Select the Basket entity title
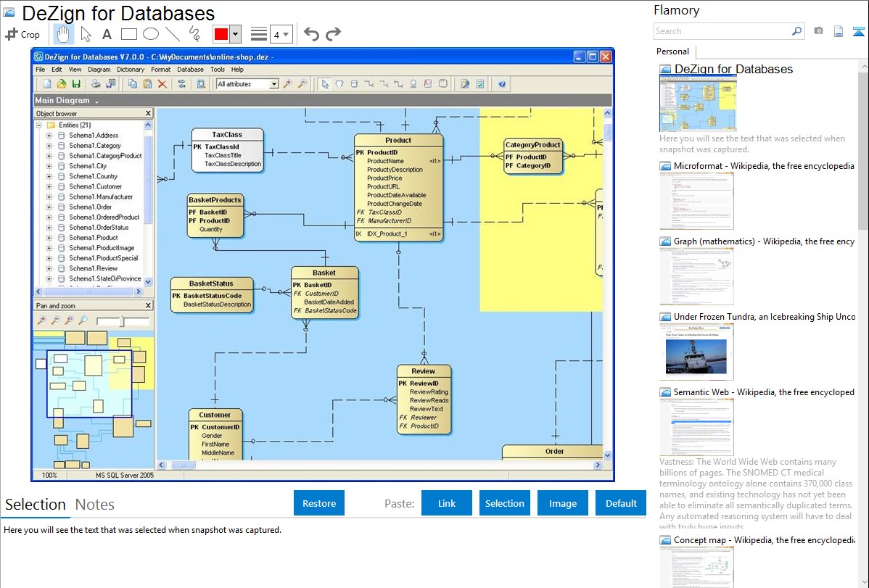 tap(324, 273)
